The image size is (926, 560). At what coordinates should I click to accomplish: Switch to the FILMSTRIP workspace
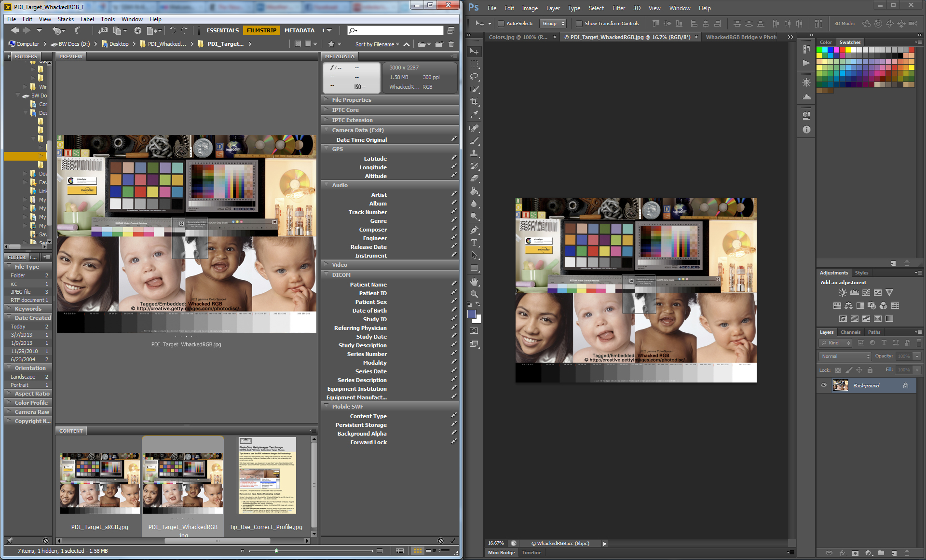click(x=261, y=30)
